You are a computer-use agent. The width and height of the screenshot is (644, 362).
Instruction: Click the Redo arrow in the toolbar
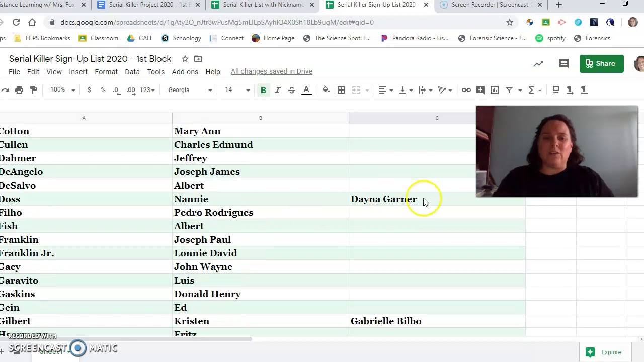[5, 90]
